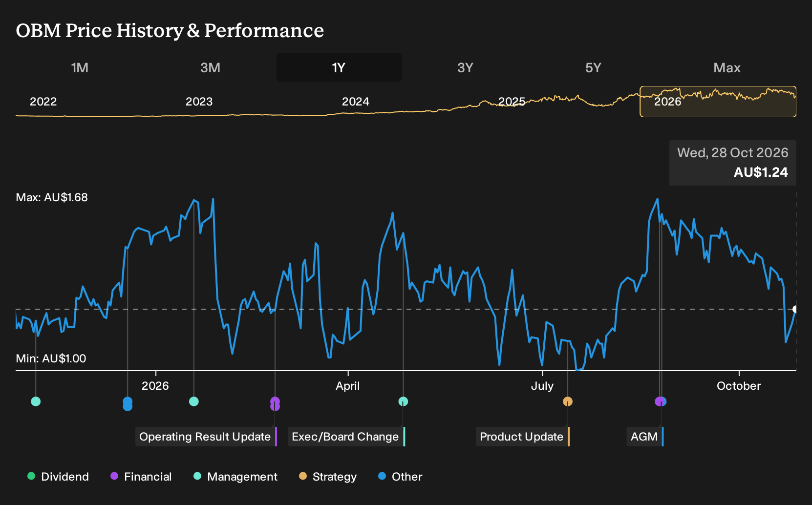Select the 1M time range tab
This screenshot has width=812, height=505.
coord(80,67)
